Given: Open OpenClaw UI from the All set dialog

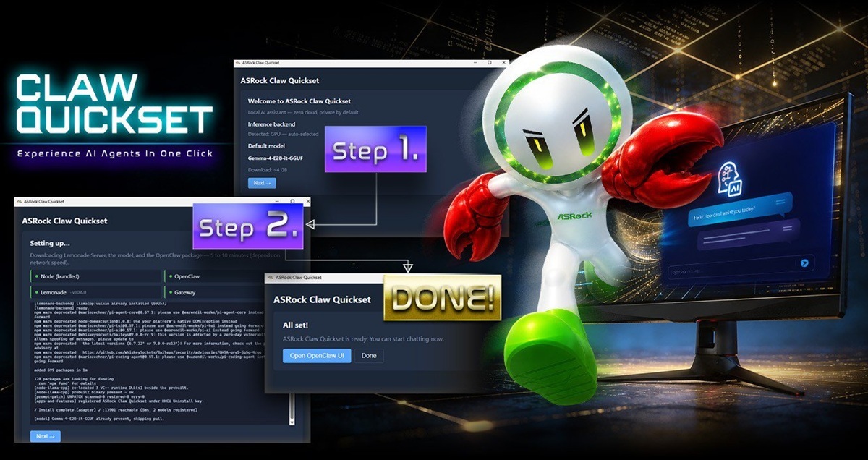Looking at the screenshot, I should [x=317, y=355].
